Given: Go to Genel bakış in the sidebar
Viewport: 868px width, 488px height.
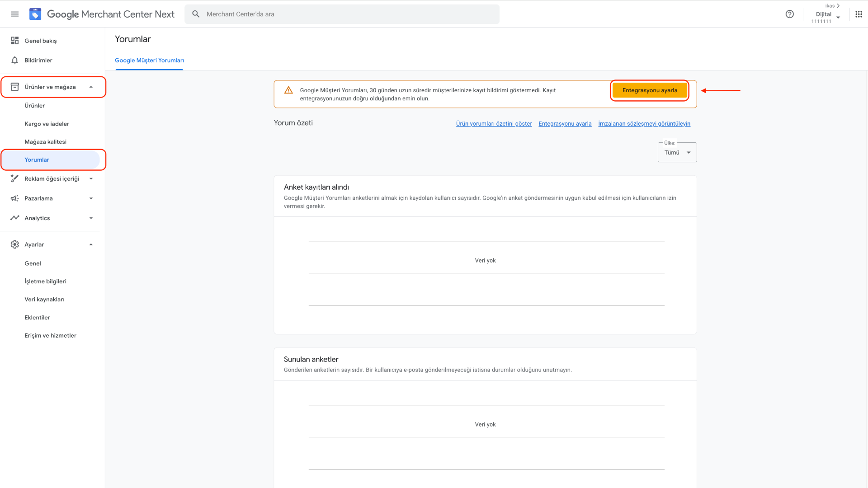Looking at the screenshot, I should [x=41, y=41].
